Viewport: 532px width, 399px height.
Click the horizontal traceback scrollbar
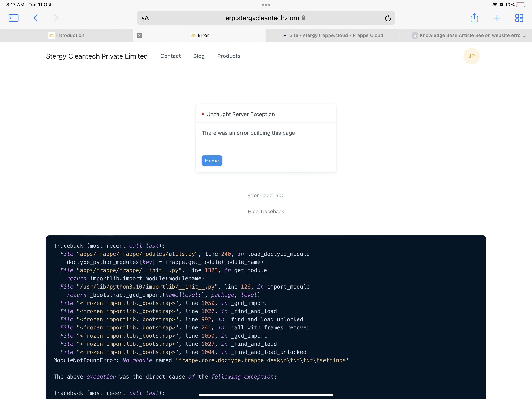pyautogui.click(x=266, y=395)
